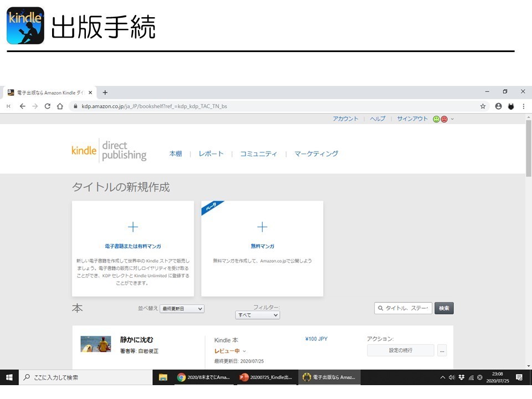
Task: Expand the feedback chevron next to faces
Action: tap(452, 119)
